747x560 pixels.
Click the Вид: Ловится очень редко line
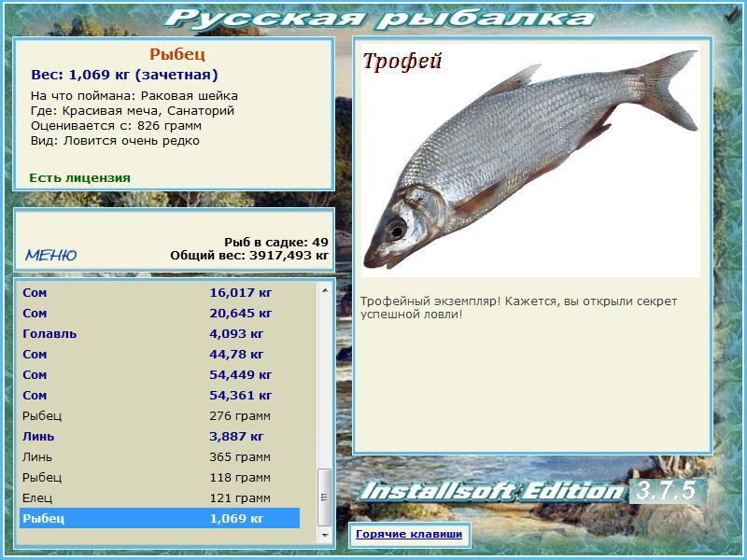coord(115,141)
